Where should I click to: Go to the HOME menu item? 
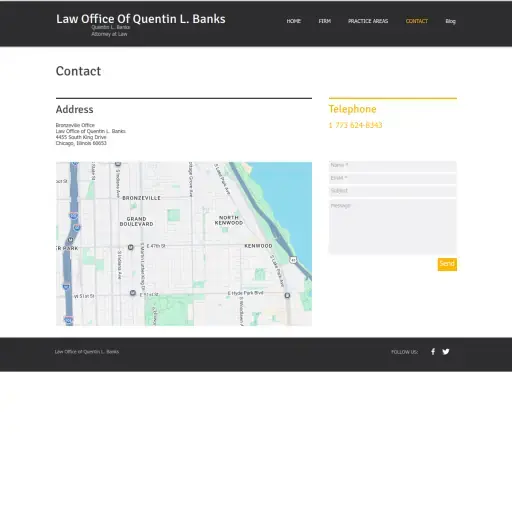293,21
